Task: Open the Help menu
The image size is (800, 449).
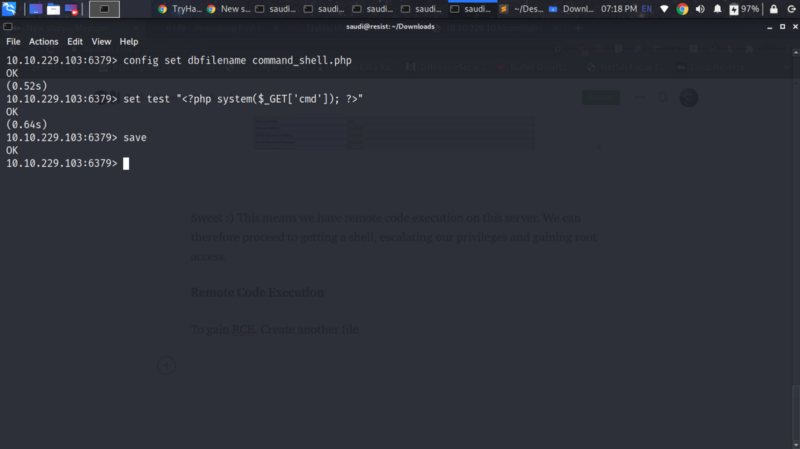Action: click(129, 41)
